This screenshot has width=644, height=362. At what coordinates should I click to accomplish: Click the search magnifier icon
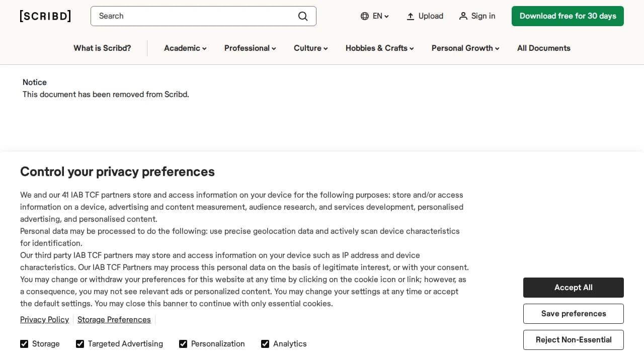pyautogui.click(x=303, y=16)
